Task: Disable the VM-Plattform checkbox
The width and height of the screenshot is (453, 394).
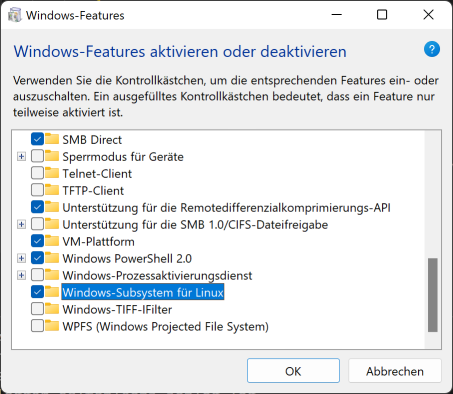Action: [37, 241]
